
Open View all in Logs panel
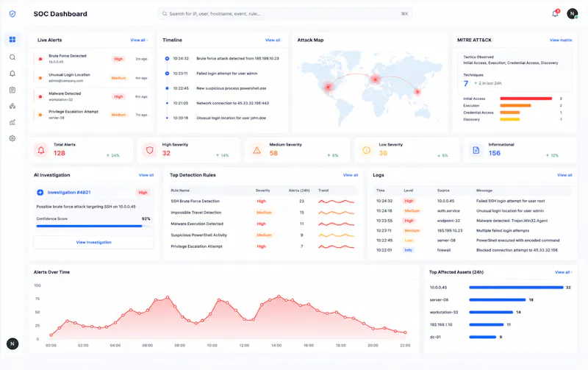(564, 175)
